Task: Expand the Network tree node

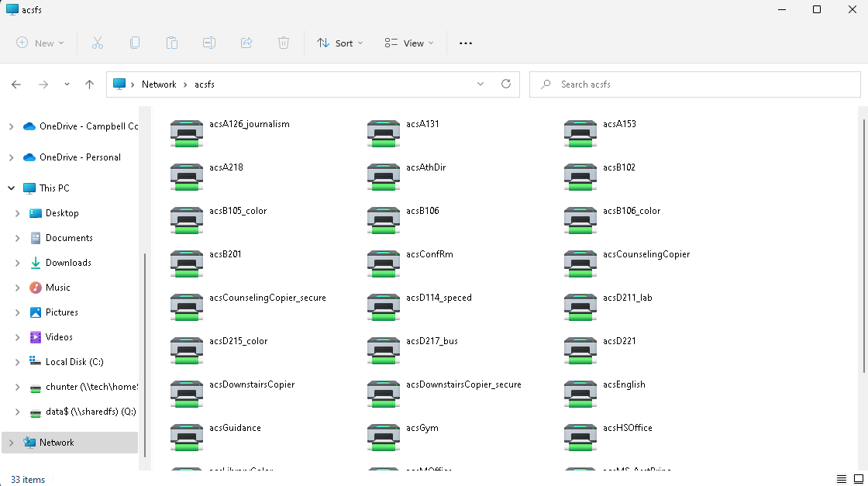Action: 11,443
